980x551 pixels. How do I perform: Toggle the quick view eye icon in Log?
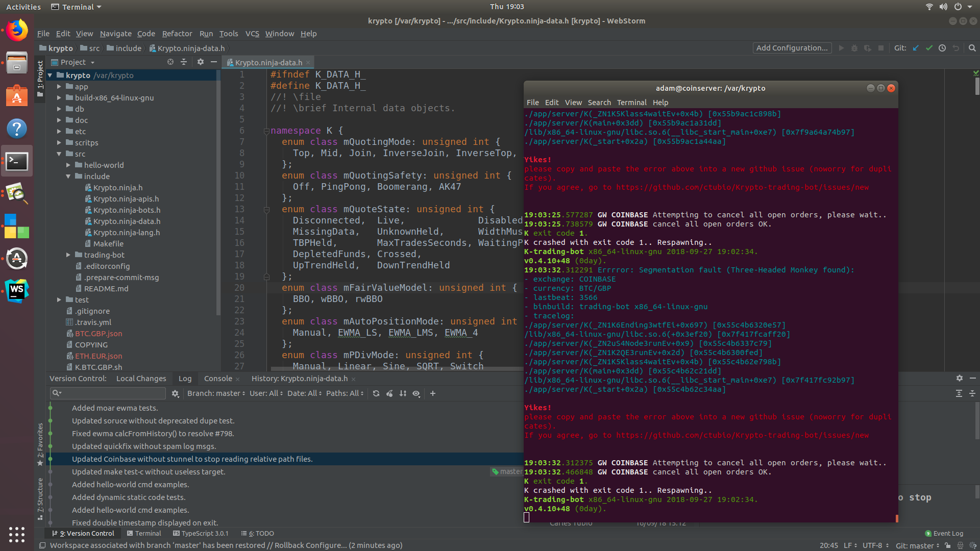(x=416, y=393)
